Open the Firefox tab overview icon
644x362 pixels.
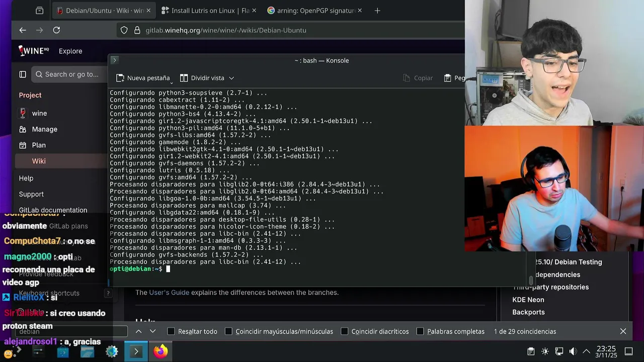click(39, 10)
